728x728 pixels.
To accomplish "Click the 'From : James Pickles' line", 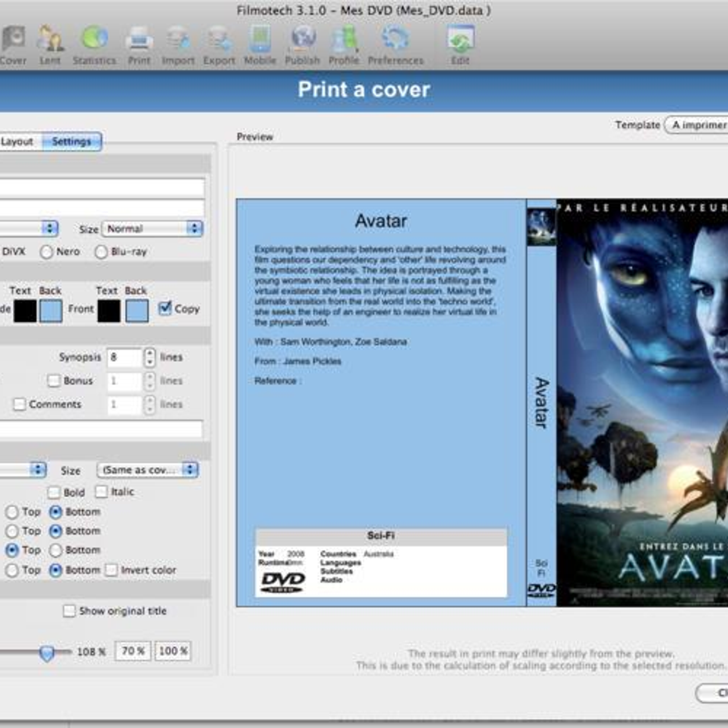I will pos(298,361).
